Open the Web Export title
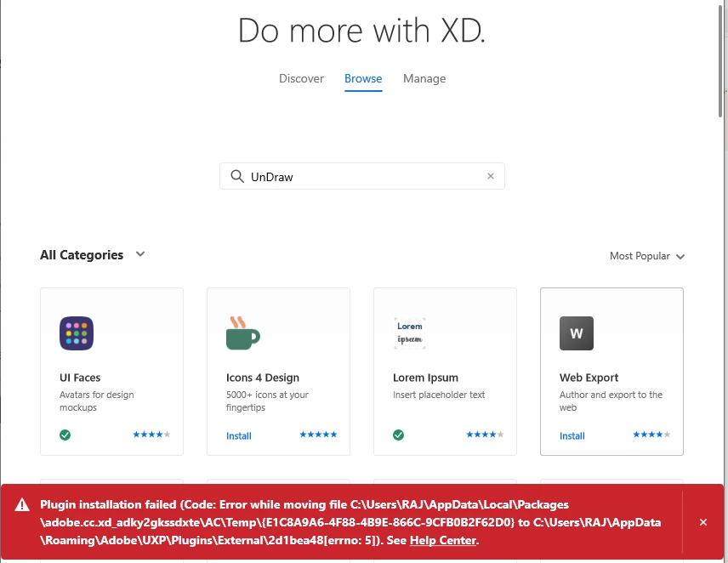This screenshot has height=563, width=728. click(x=589, y=378)
